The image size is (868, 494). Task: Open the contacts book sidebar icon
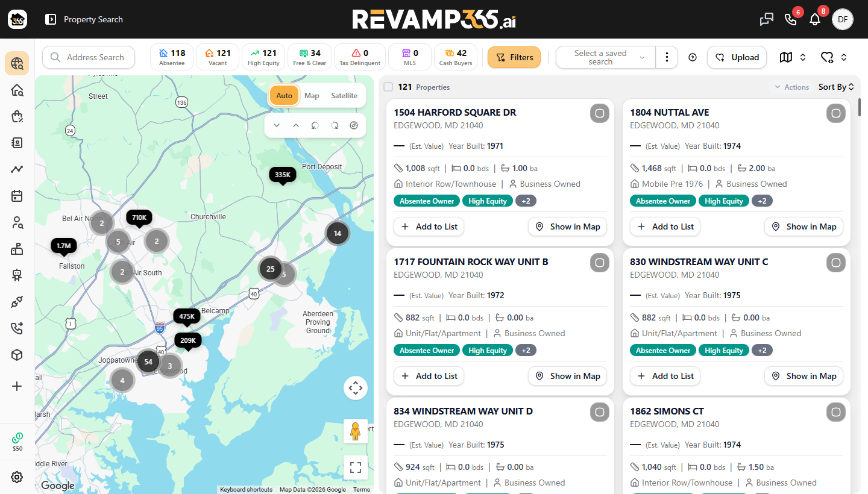[17, 143]
